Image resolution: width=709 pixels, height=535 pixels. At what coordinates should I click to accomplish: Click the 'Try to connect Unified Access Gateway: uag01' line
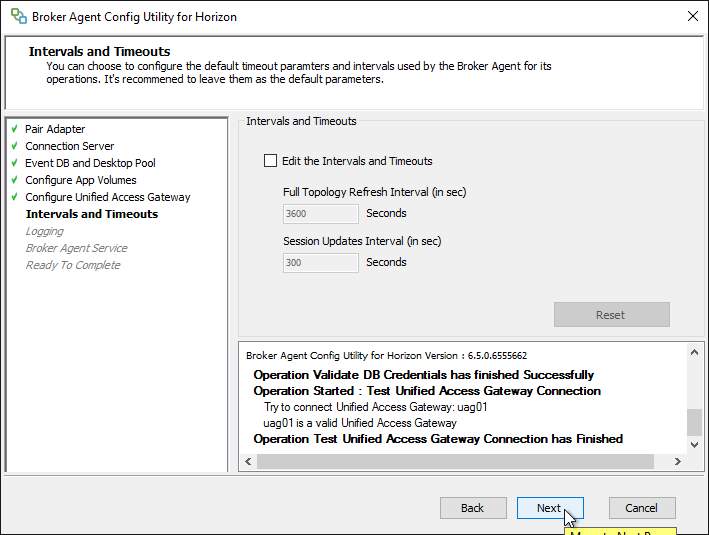(x=376, y=407)
